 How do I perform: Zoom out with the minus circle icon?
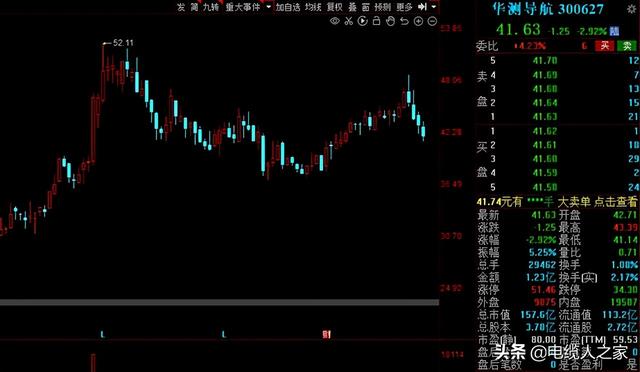coord(432,21)
